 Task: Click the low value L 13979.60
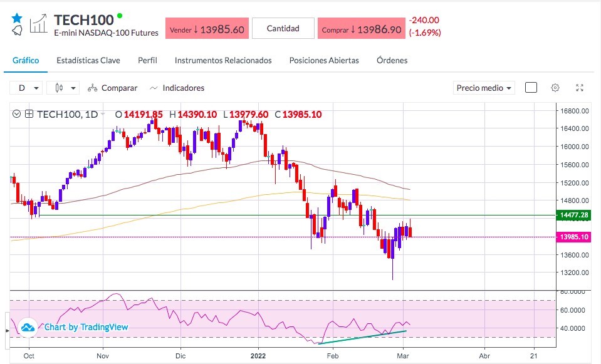tap(246, 114)
